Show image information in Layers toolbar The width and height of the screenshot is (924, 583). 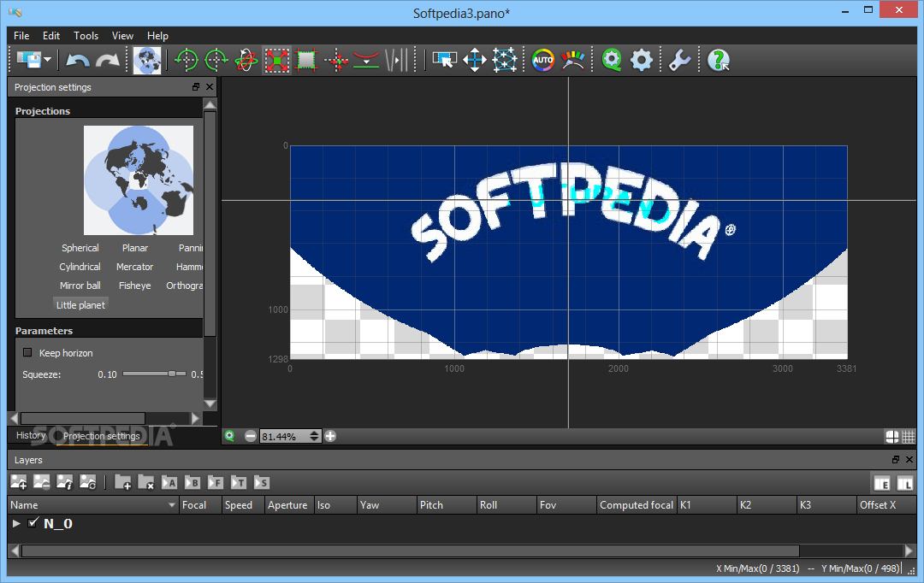tap(64, 482)
